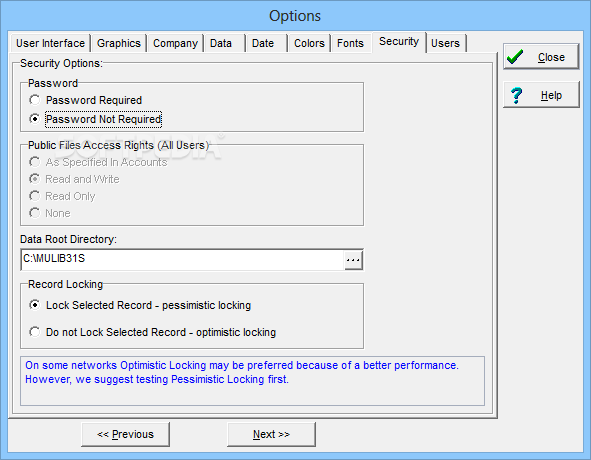Image resolution: width=591 pixels, height=460 pixels.
Task: Open Help for options
Action: click(541, 95)
